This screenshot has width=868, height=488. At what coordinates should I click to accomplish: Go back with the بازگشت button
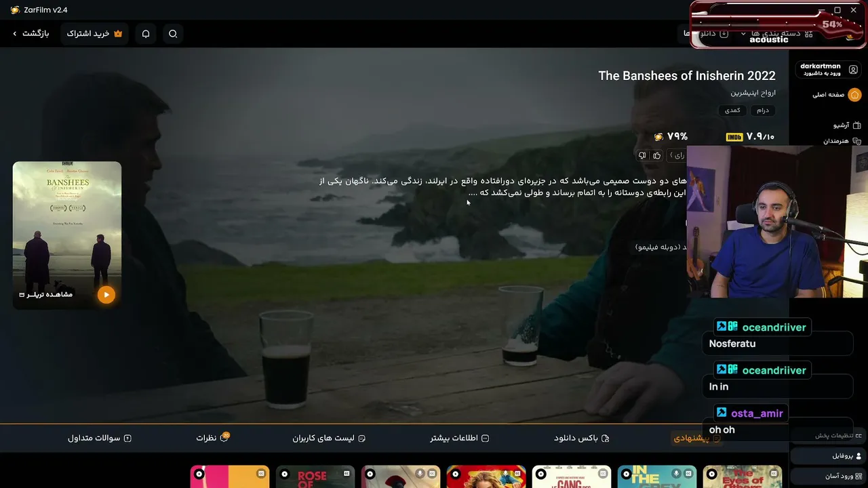point(31,34)
